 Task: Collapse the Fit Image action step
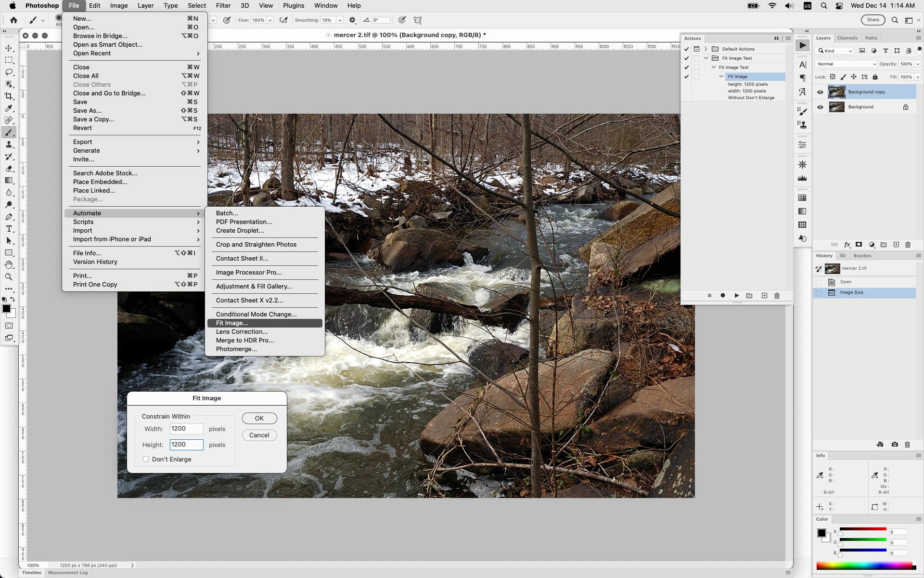721,77
